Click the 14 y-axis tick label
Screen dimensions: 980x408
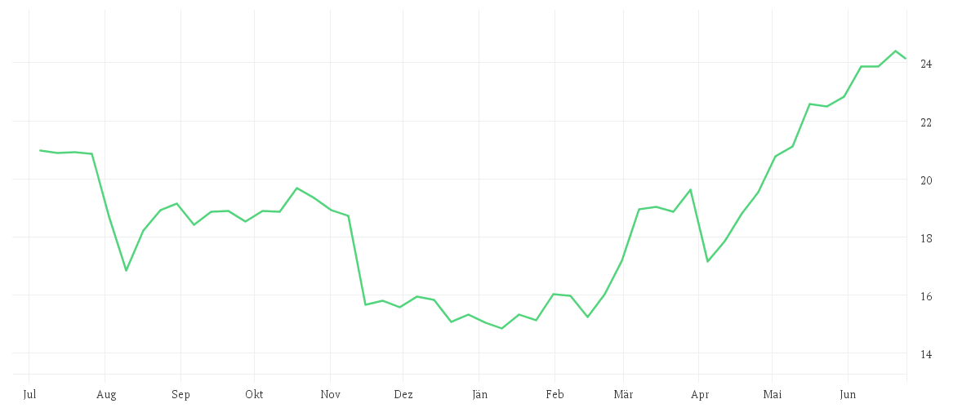point(927,354)
